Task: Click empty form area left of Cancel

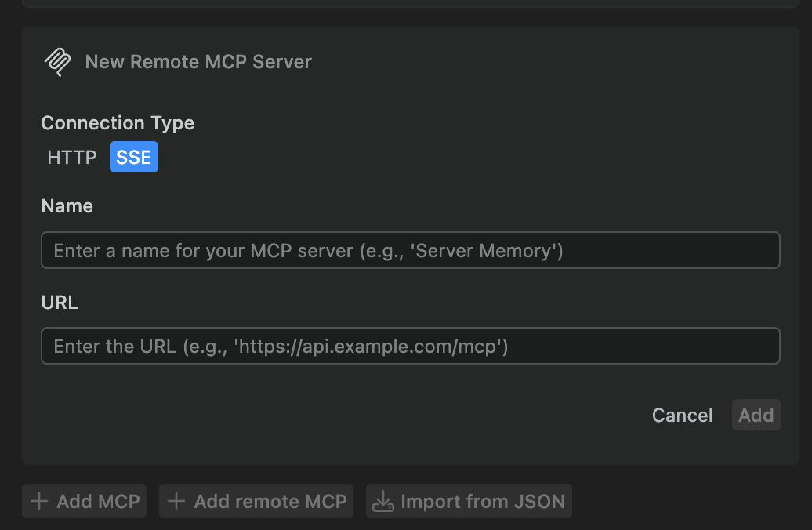Action: click(x=336, y=415)
